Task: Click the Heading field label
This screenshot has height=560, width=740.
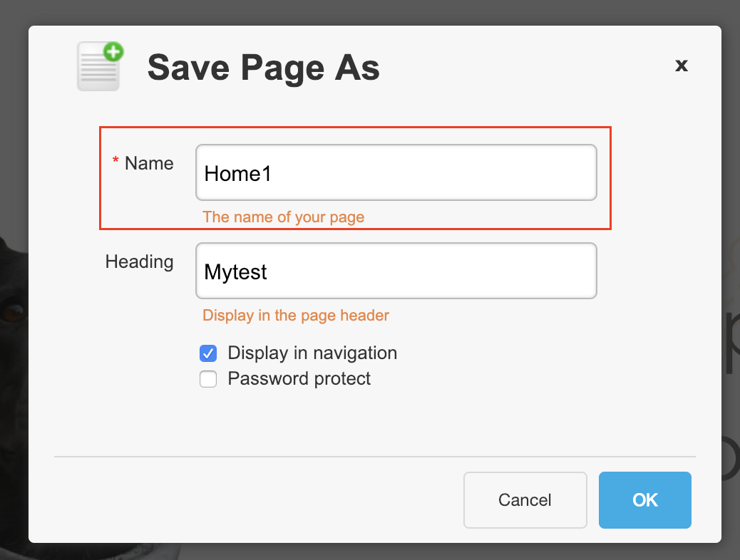Action: tap(140, 262)
